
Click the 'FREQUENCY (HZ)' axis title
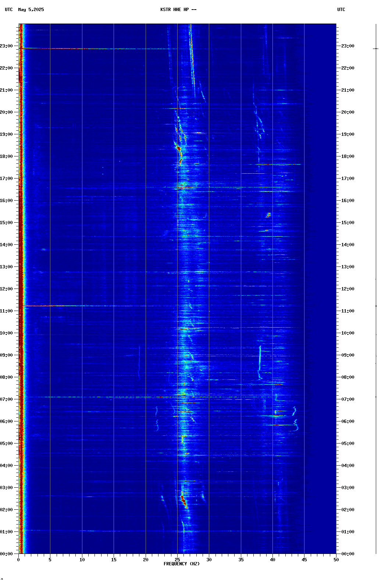(x=182, y=564)
